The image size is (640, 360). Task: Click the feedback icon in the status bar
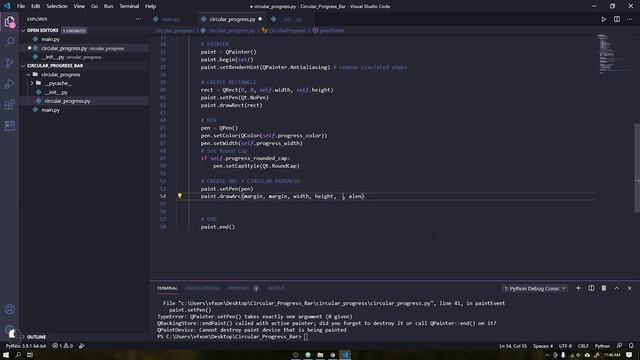tap(619, 346)
